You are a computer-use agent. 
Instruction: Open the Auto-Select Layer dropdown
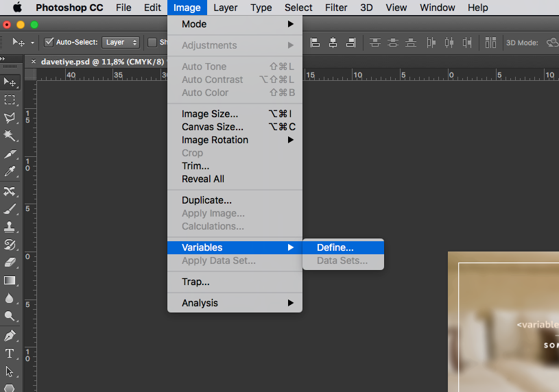pos(121,42)
